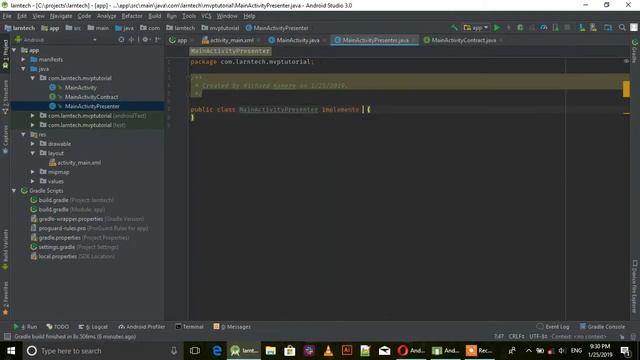Viewport: 640px width, 360px height.
Task: Click the Debug app icon
Action: point(520,28)
